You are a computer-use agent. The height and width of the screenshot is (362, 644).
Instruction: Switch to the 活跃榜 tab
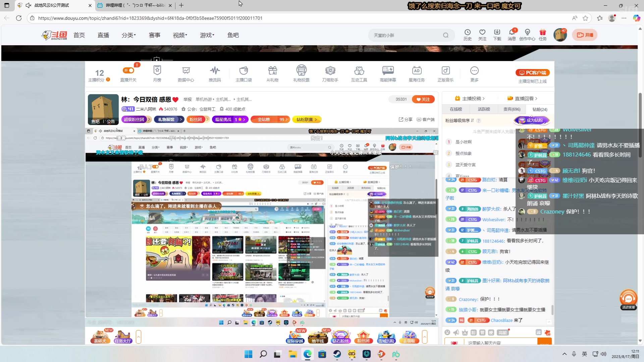[484, 109]
